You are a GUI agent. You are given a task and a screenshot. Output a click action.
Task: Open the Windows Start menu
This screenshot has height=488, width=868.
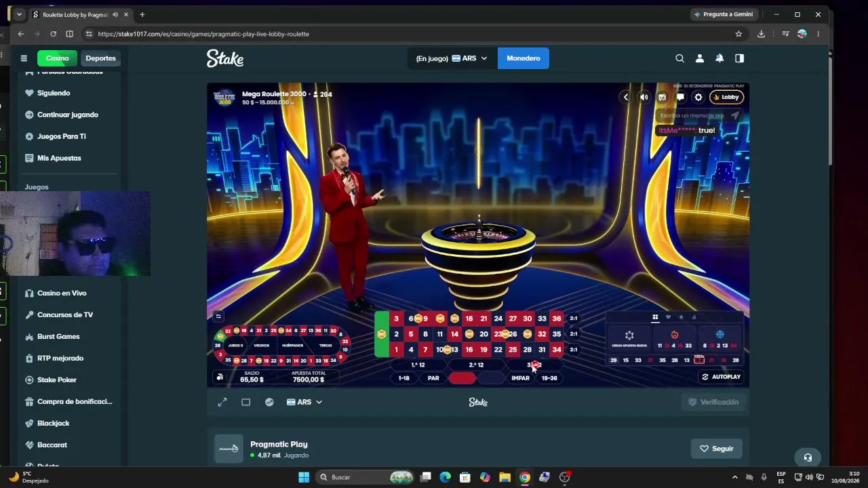(304, 477)
